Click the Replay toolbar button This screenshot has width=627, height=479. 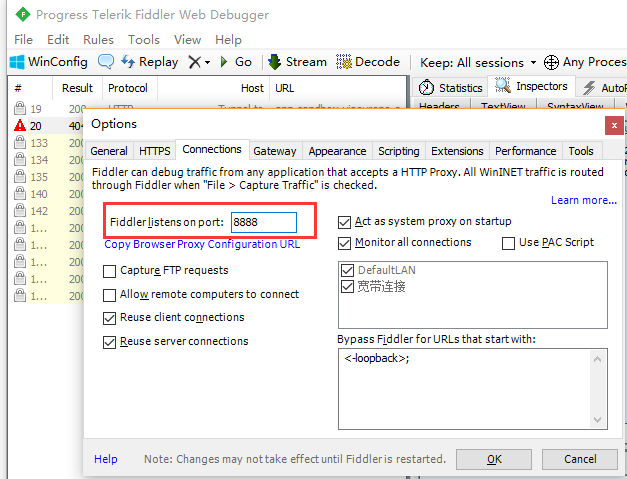(x=150, y=62)
